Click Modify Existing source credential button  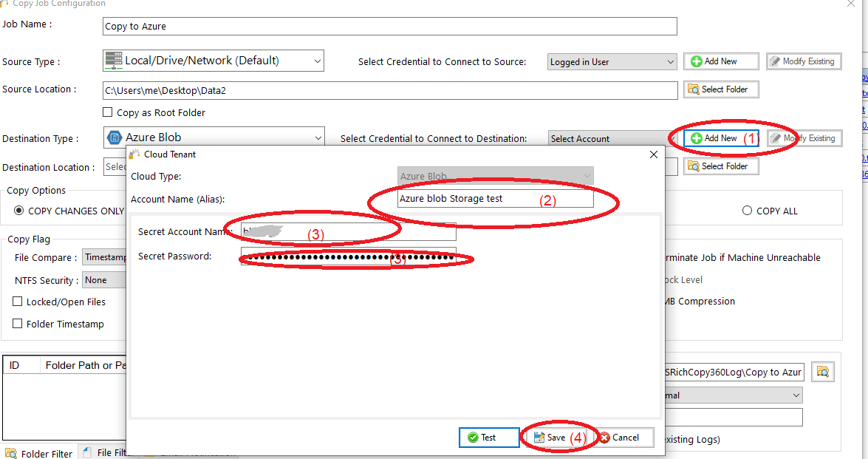[804, 61]
